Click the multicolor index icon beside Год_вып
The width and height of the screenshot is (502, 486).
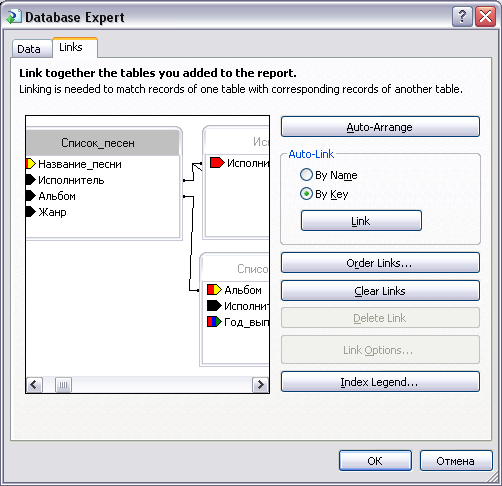pos(214,322)
